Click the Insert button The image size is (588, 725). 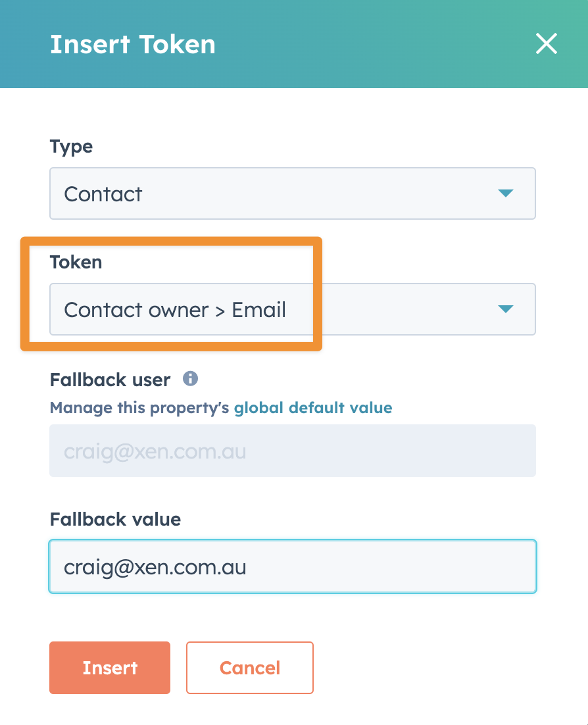pyautogui.click(x=110, y=668)
